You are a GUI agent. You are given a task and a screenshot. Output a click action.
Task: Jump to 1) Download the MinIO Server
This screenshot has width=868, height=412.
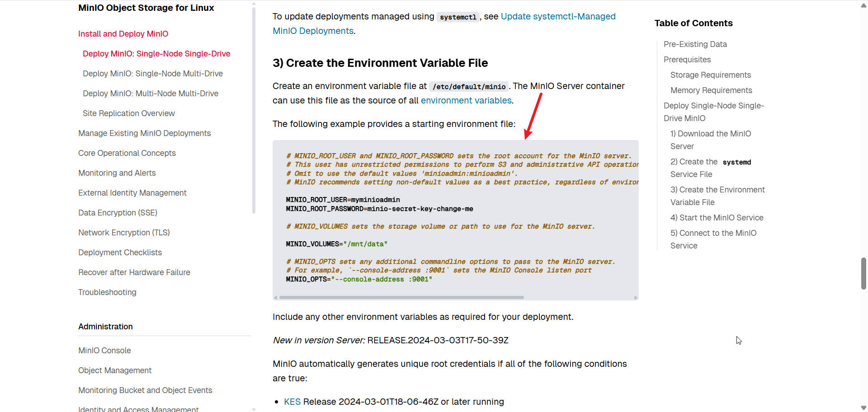pyautogui.click(x=711, y=140)
